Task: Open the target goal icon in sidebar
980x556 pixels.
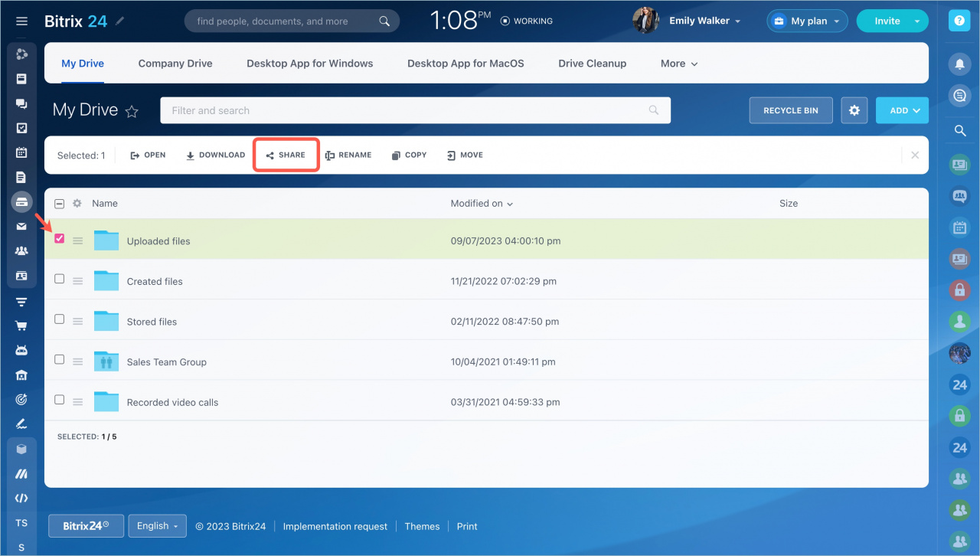Action: coord(21,399)
